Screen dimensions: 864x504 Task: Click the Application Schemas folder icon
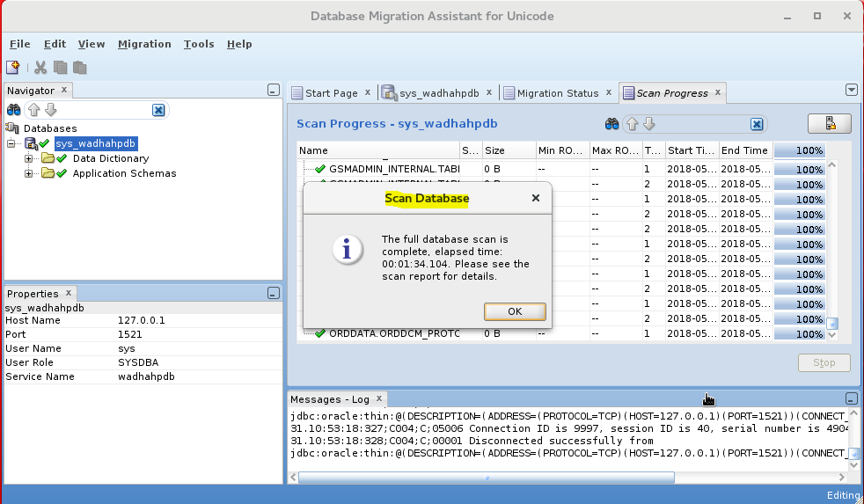pos(48,173)
